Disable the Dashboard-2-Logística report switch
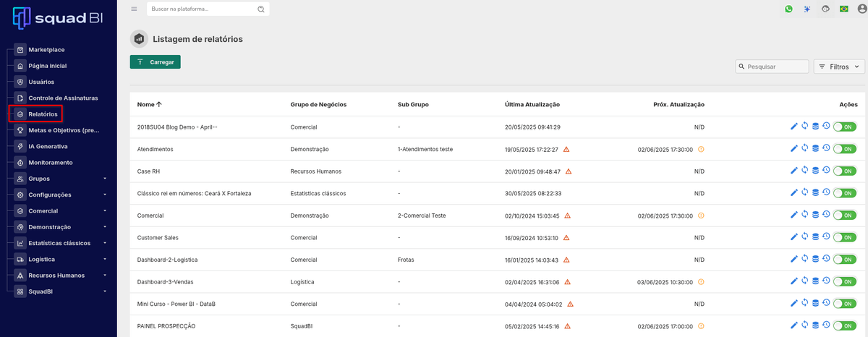Viewport: 868px width, 337px height. [x=845, y=260]
